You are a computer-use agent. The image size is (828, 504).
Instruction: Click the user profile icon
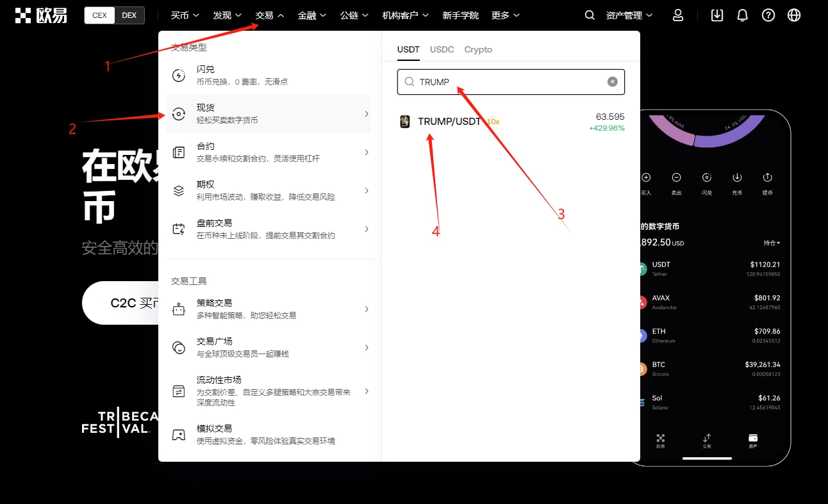pos(677,15)
